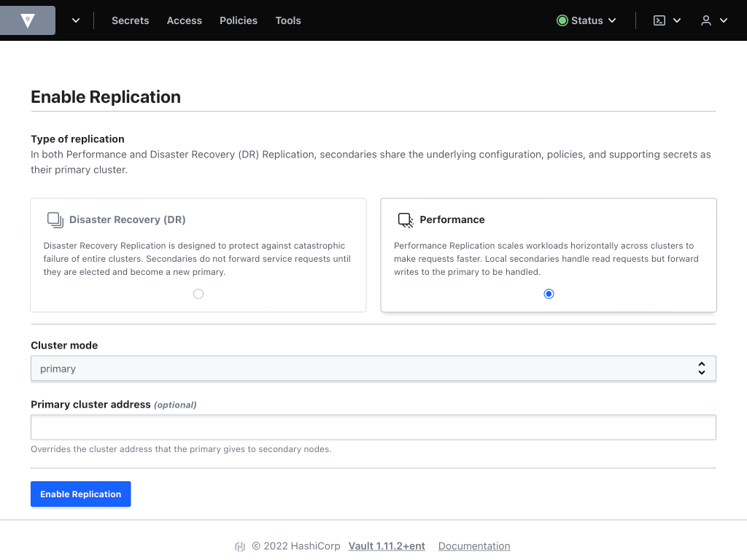Click the Disaster Recovery stacked-layers icon
This screenshot has width=747, height=560.
(54, 219)
